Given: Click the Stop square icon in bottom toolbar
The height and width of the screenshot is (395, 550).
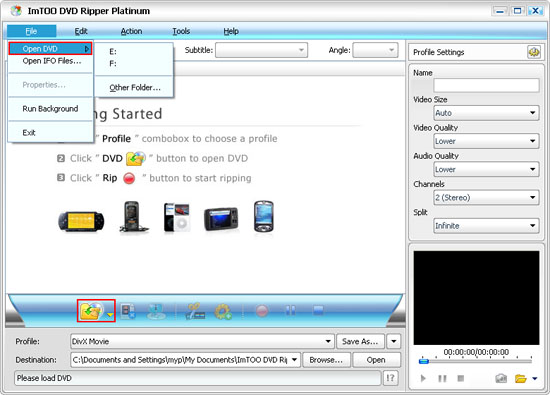Looking at the screenshot, I should (318, 310).
